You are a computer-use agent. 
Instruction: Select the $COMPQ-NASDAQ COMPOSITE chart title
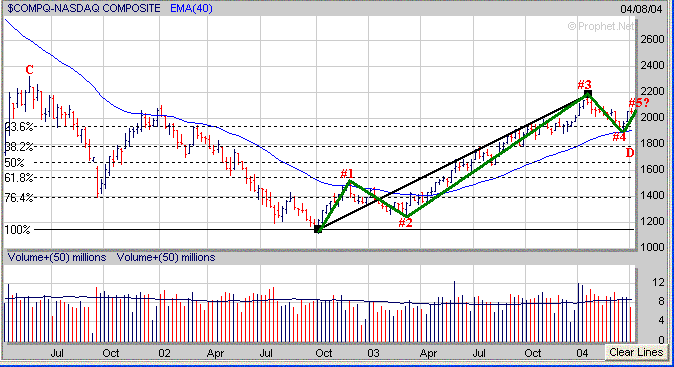(84, 8)
